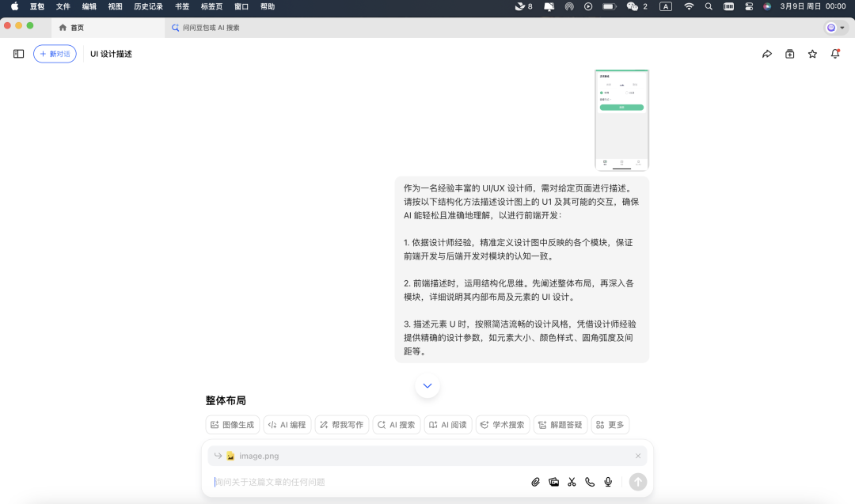Collapse the sidebar with the panel toggle
The width and height of the screenshot is (855, 504).
(x=17, y=53)
